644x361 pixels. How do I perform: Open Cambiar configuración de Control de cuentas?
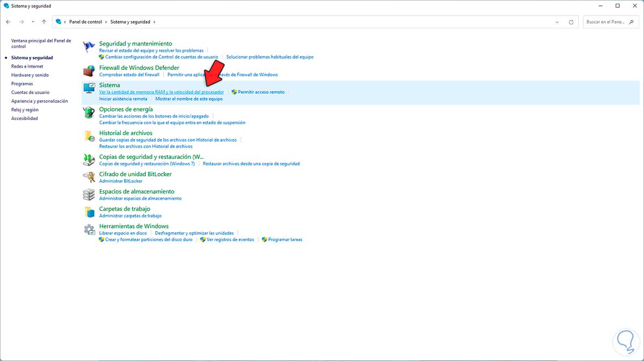click(162, 57)
